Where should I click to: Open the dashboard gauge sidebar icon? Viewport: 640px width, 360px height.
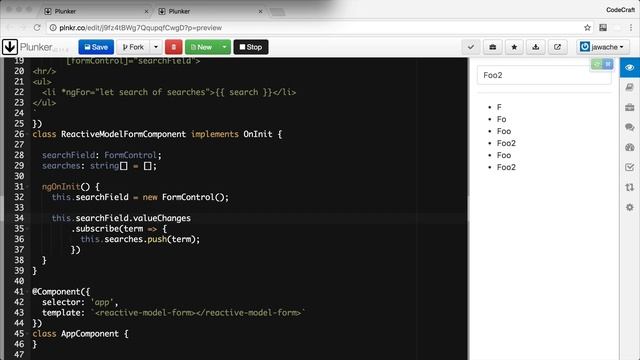pyautogui.click(x=629, y=147)
